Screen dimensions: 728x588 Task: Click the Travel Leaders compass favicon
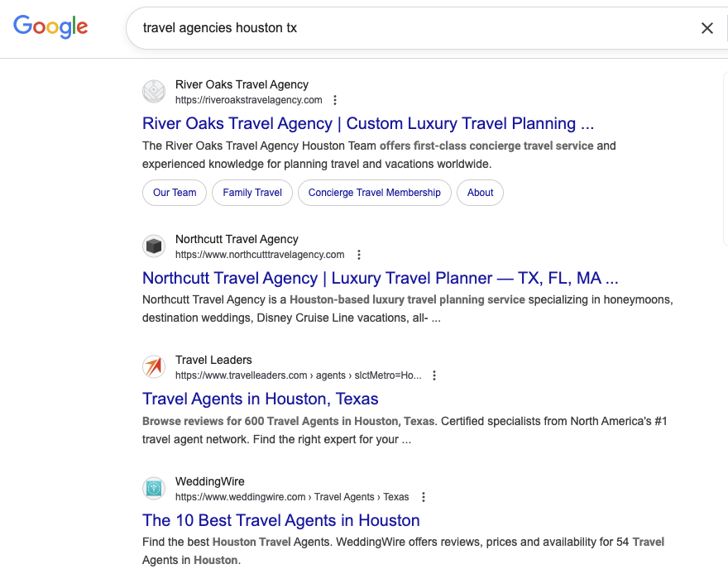pyautogui.click(x=154, y=366)
